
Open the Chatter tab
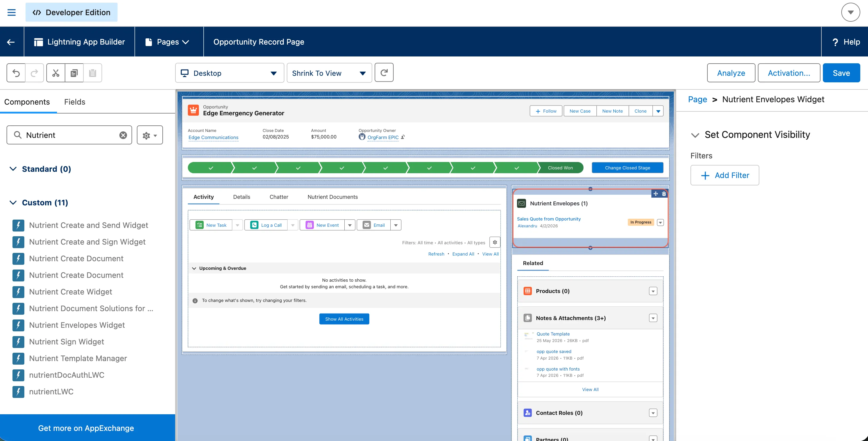pyautogui.click(x=279, y=197)
